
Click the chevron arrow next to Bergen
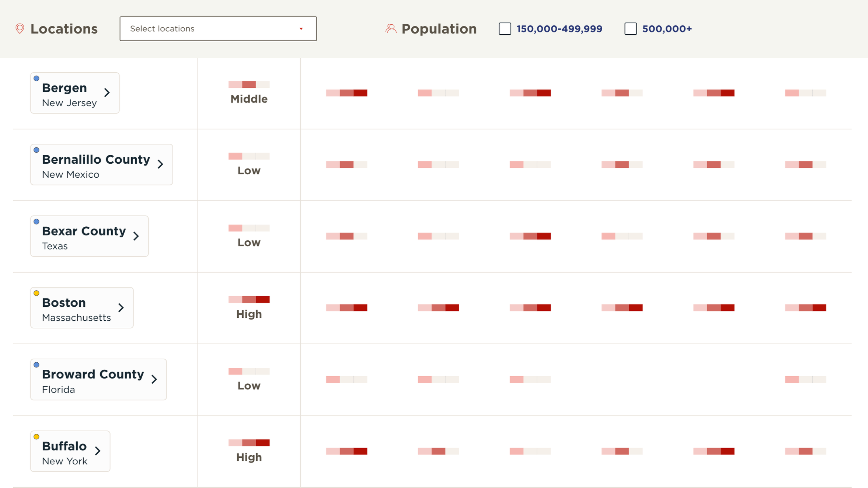coord(107,93)
